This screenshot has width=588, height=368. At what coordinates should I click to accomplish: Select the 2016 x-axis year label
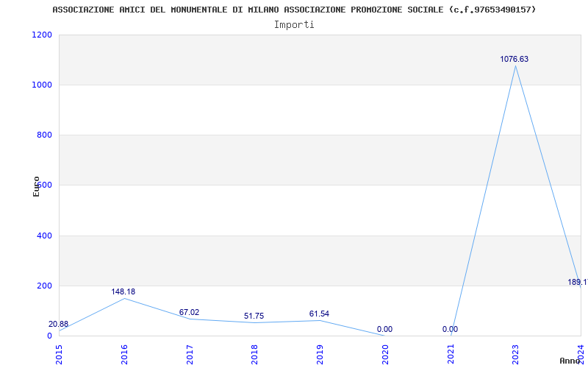(x=124, y=354)
